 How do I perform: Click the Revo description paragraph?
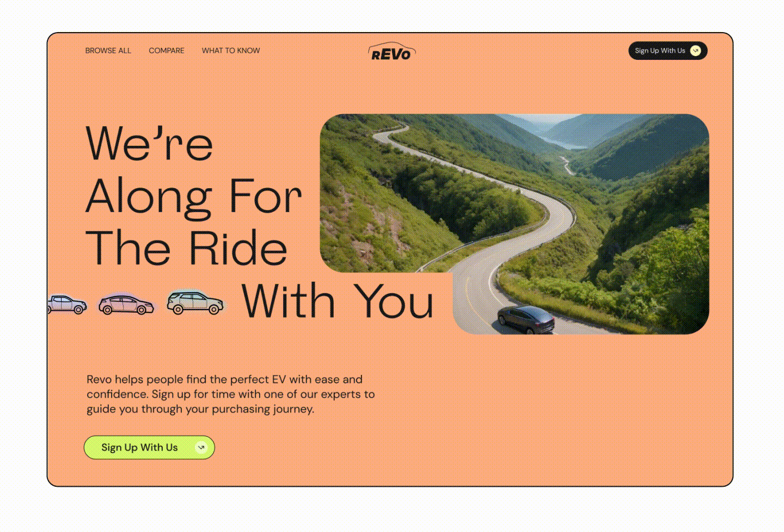point(231,394)
